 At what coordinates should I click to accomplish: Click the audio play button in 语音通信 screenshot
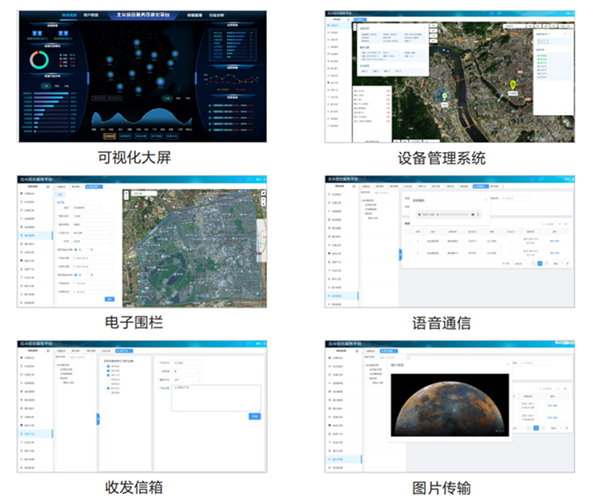pos(420,215)
